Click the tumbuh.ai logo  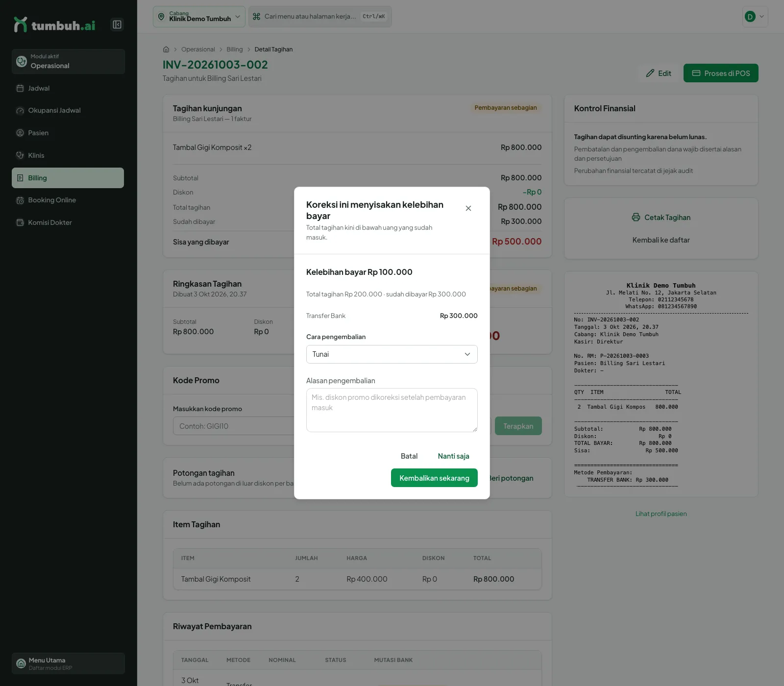54,25
